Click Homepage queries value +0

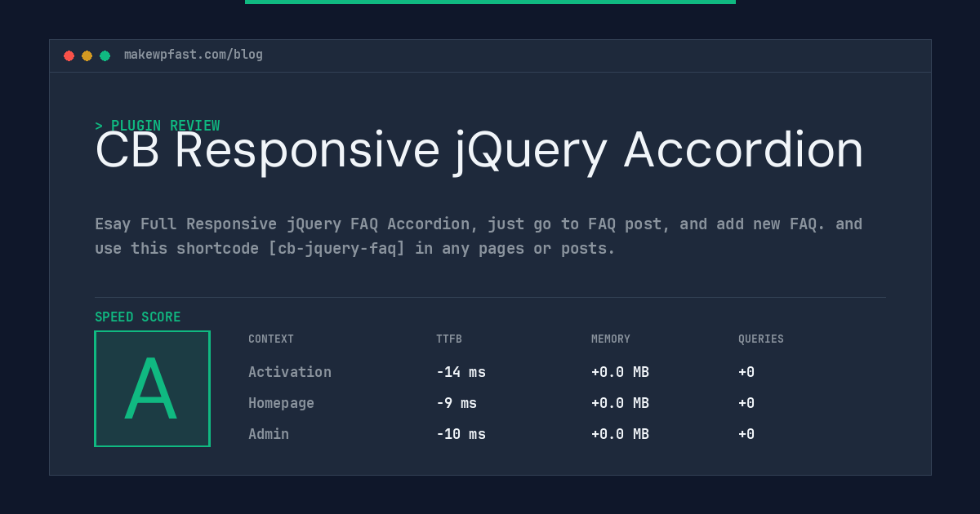pos(746,403)
